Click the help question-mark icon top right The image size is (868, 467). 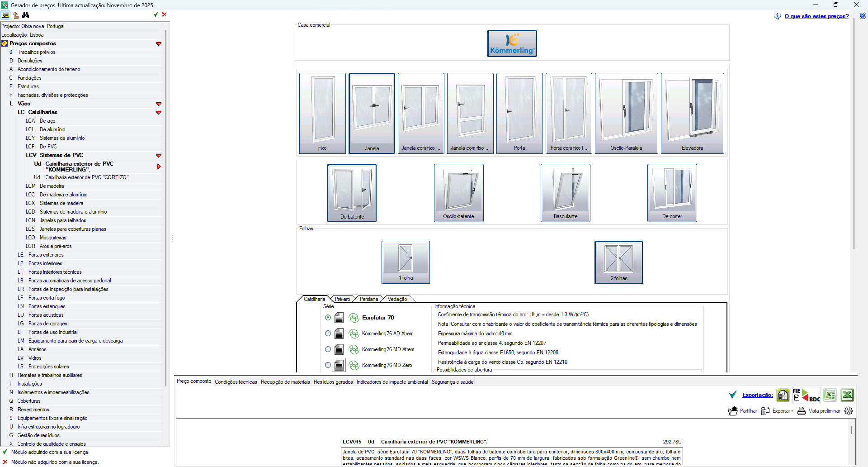pos(863,16)
